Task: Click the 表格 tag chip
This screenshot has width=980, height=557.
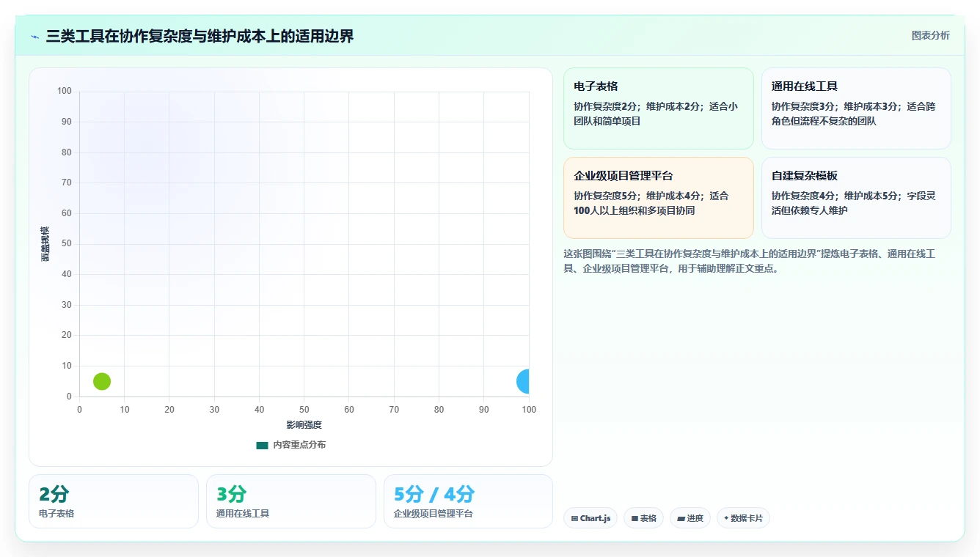Action: coord(643,518)
